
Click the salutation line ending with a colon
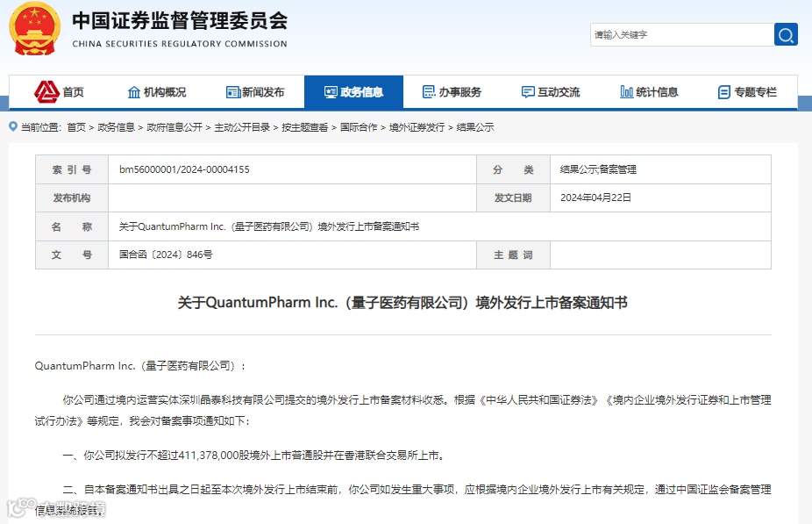139,366
